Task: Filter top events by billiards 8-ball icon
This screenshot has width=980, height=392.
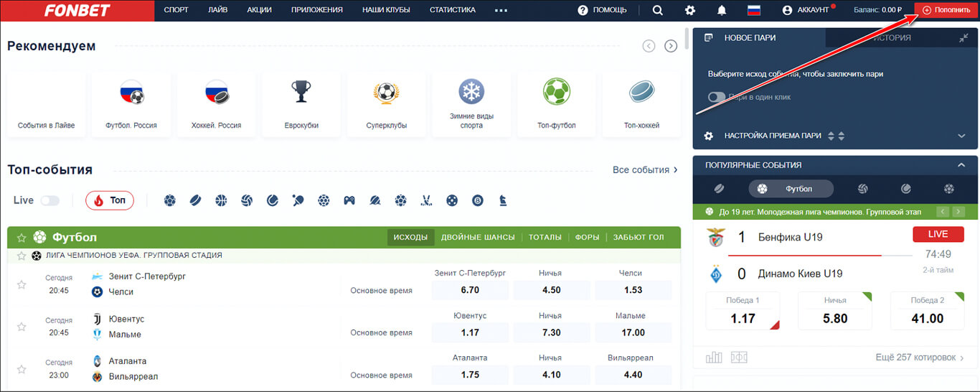Action: pos(478,200)
